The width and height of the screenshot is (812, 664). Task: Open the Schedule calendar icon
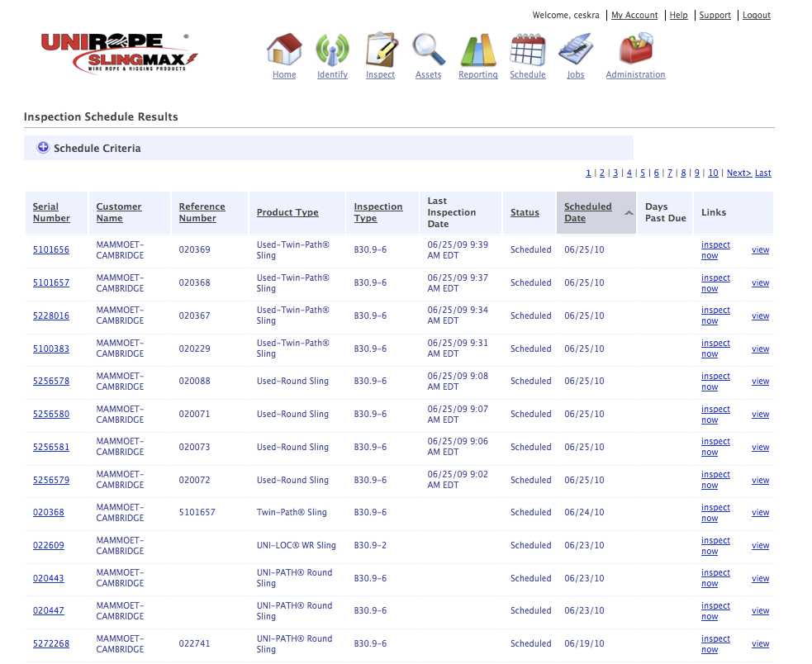click(527, 50)
